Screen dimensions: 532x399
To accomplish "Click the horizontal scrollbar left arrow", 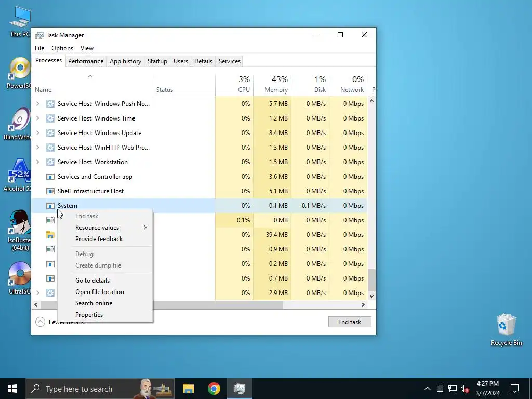I will coord(36,304).
